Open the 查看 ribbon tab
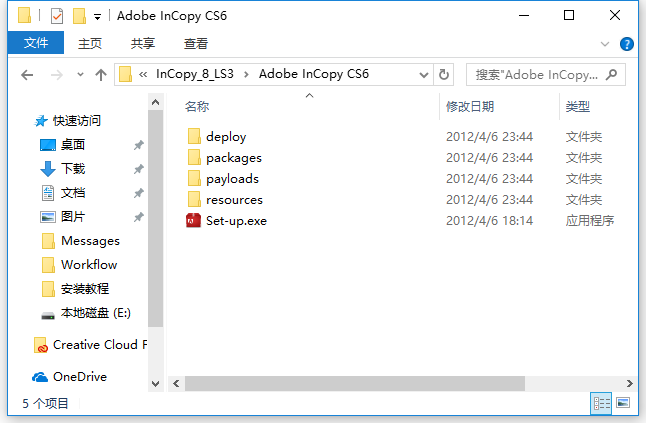 click(x=196, y=43)
